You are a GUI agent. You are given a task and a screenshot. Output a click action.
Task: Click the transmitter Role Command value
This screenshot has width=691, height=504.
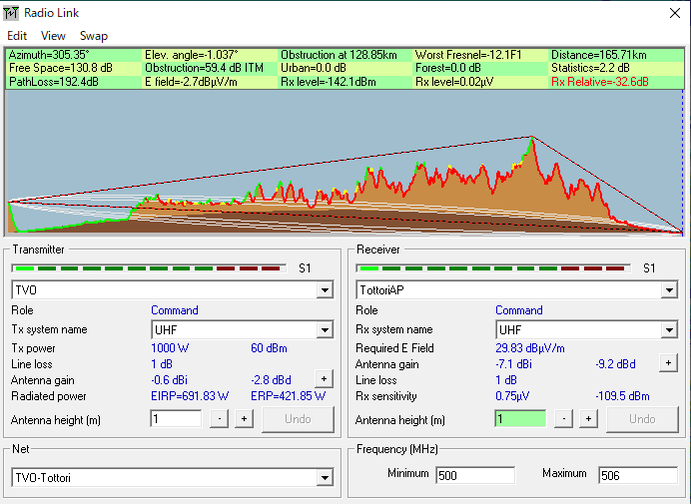point(175,310)
